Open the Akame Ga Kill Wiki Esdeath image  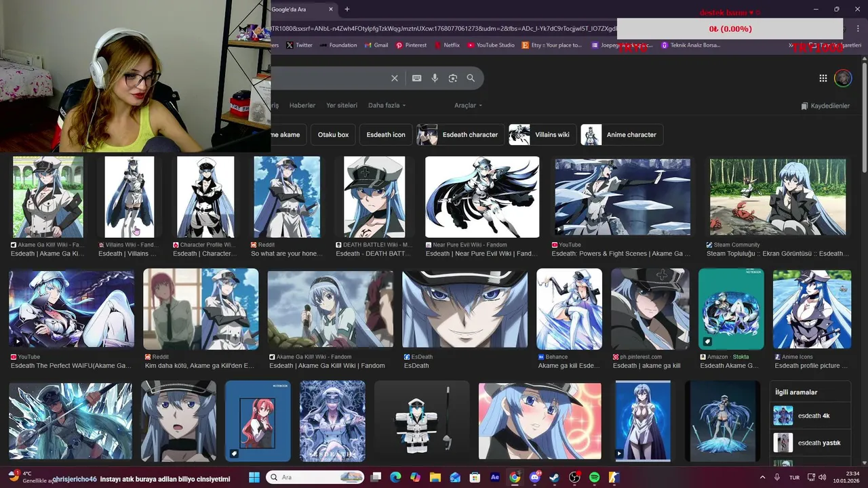(48, 197)
